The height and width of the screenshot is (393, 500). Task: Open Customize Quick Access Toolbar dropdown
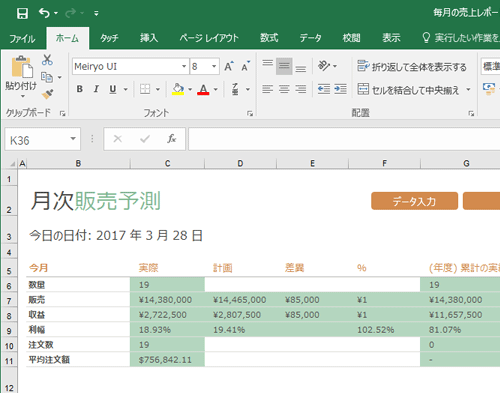point(96,13)
